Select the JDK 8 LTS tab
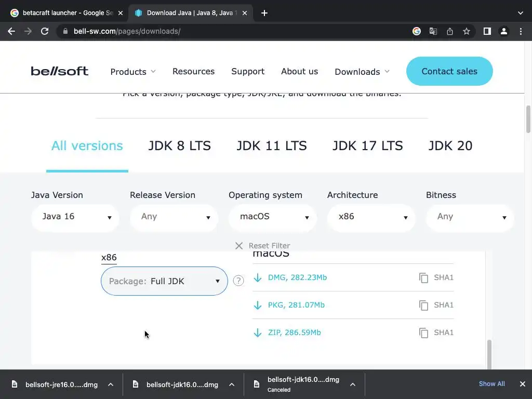 pos(179,145)
